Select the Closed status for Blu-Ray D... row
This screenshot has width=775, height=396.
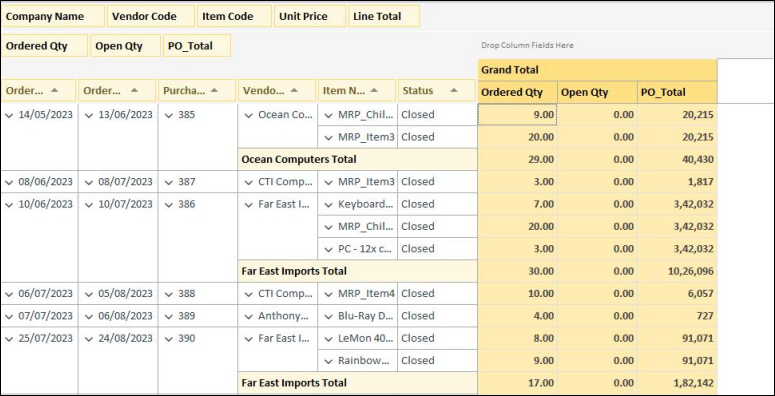(x=437, y=315)
